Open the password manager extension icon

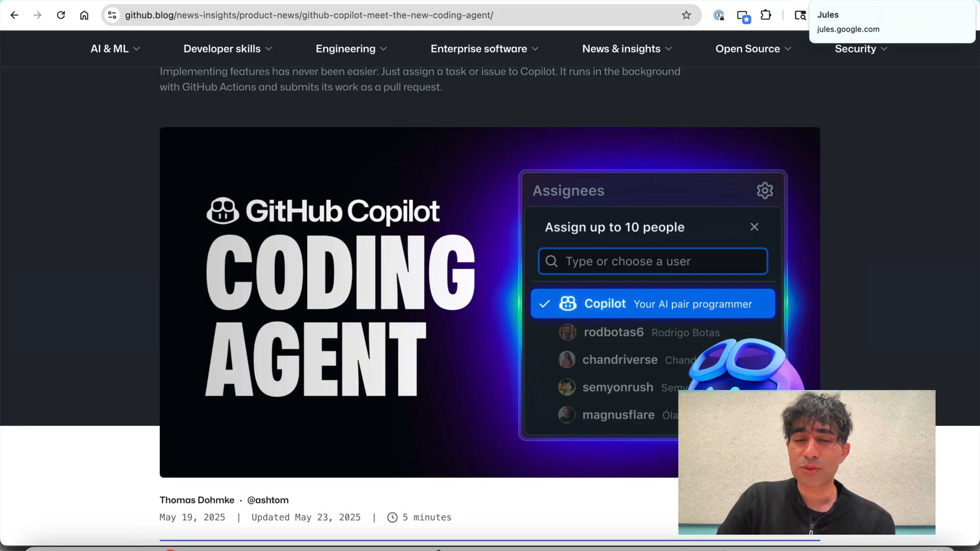[x=719, y=15]
